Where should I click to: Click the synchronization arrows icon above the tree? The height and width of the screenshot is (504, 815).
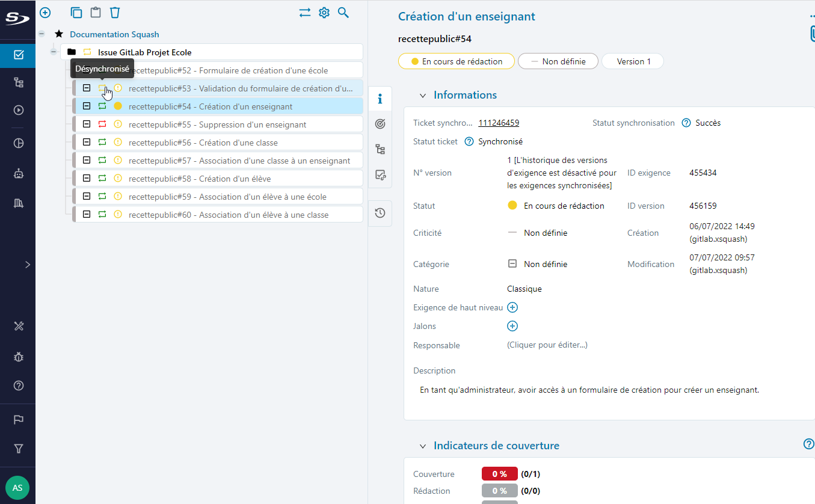pyautogui.click(x=304, y=12)
